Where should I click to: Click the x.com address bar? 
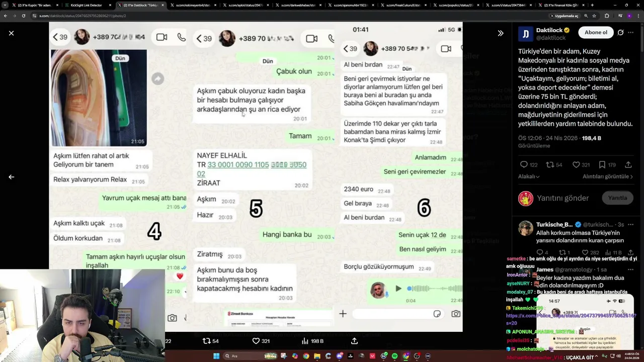(x=287, y=16)
